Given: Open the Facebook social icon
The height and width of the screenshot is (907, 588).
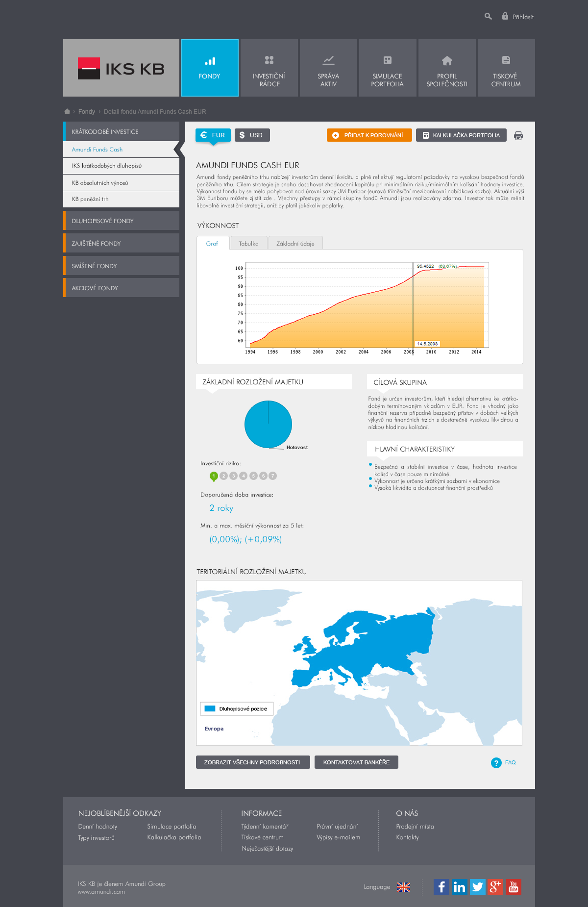Looking at the screenshot, I should (x=441, y=887).
